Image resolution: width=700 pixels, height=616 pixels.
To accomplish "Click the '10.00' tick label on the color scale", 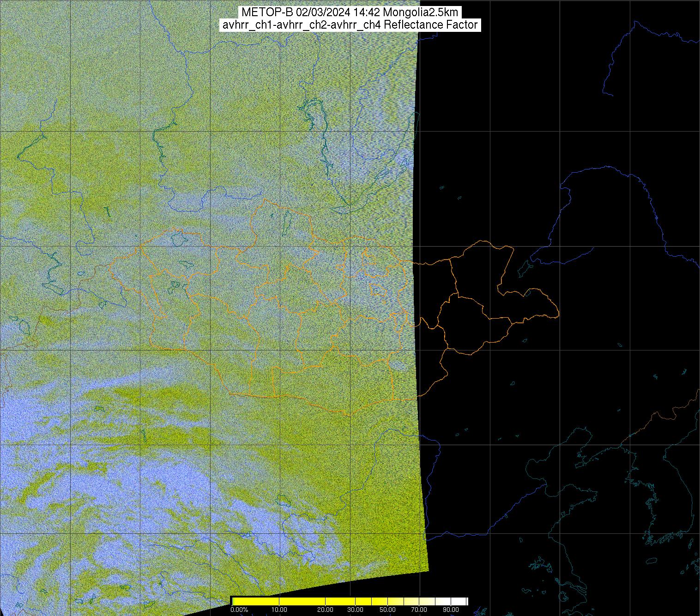I will click(x=280, y=610).
